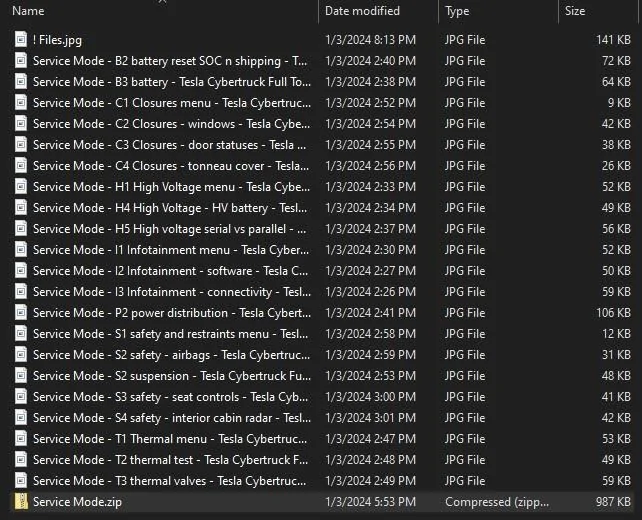Click the file icon for I1 Infotainment menu
642x520 pixels.
tap(21, 250)
